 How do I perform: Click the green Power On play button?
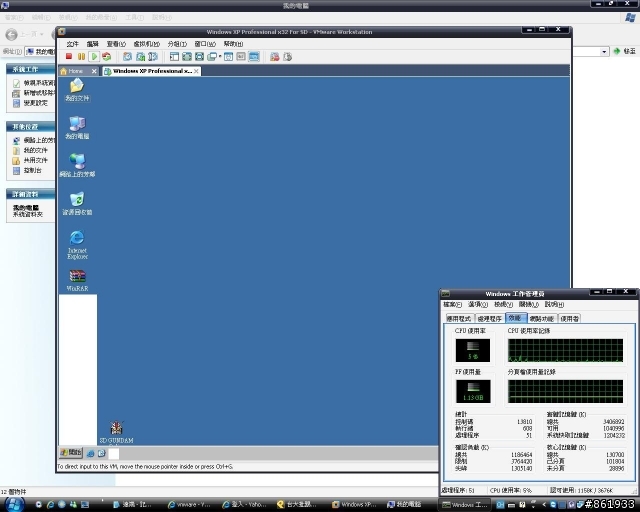coord(94,57)
